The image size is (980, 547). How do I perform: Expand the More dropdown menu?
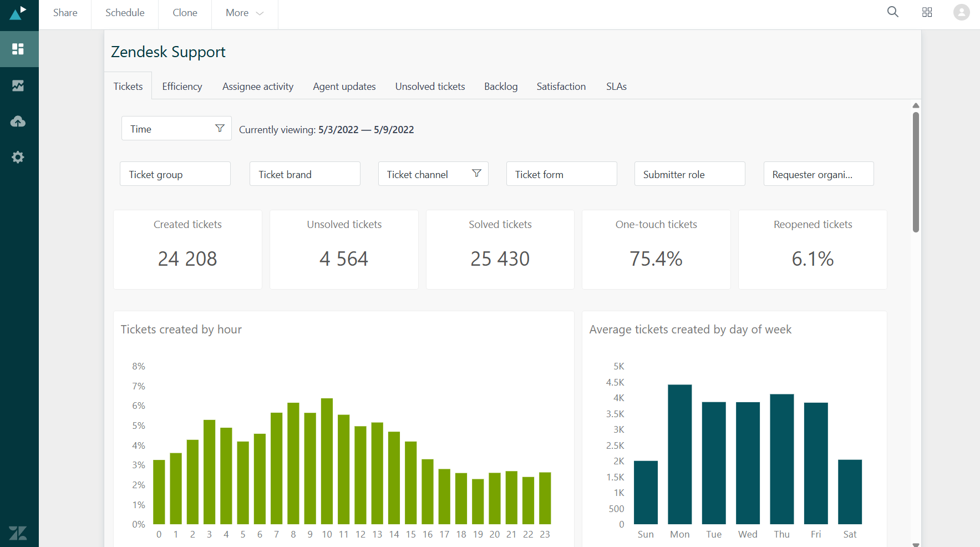click(245, 13)
